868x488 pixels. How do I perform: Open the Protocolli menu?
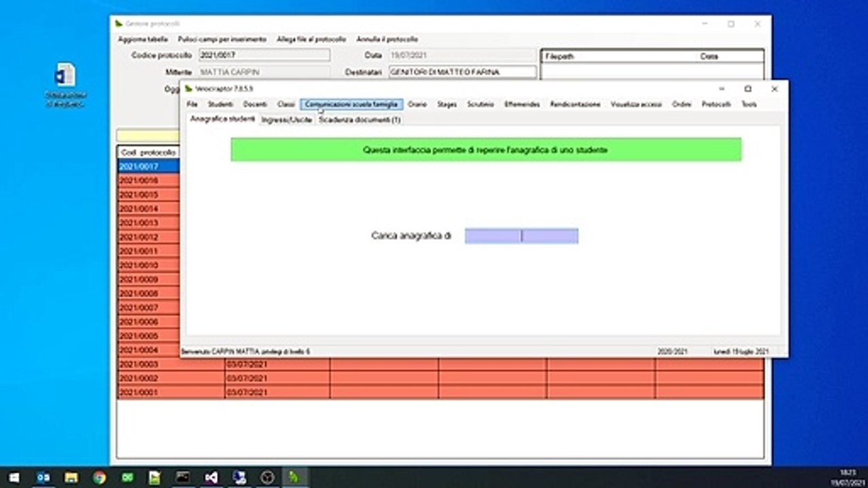pos(716,104)
